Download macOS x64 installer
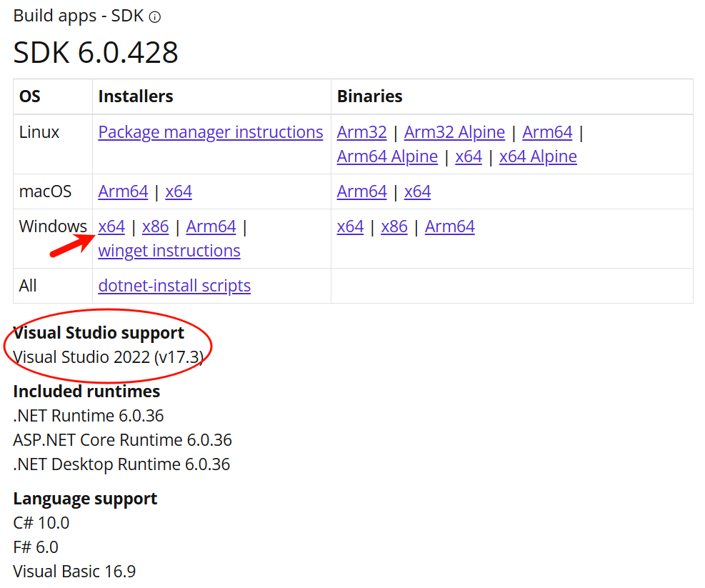 [x=179, y=191]
